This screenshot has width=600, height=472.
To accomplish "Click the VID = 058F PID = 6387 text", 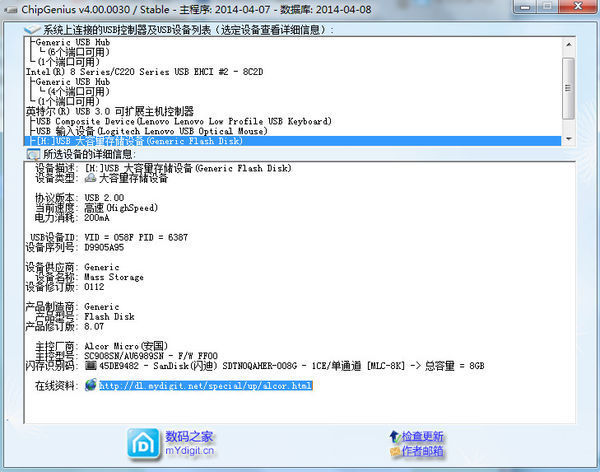I will (x=136, y=237).
